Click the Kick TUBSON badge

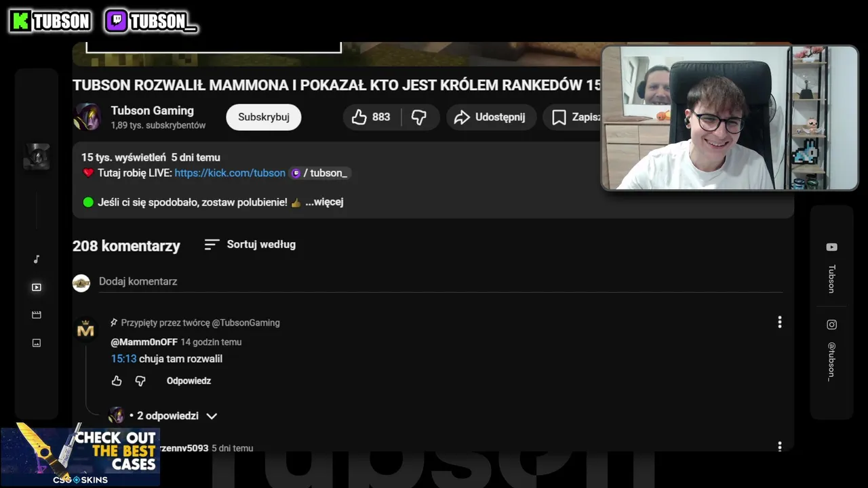pyautogui.click(x=50, y=22)
